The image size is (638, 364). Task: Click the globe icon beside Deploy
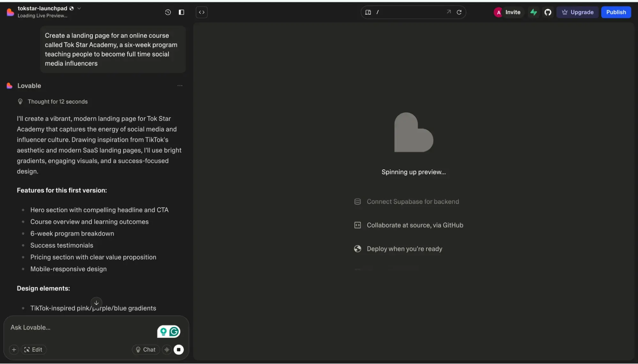357,249
